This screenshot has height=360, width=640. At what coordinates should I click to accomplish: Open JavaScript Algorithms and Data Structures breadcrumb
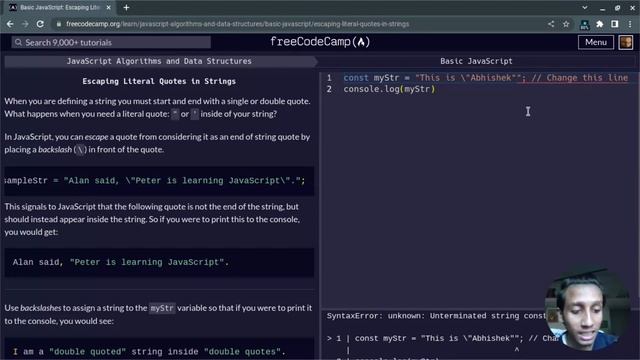coord(159,61)
